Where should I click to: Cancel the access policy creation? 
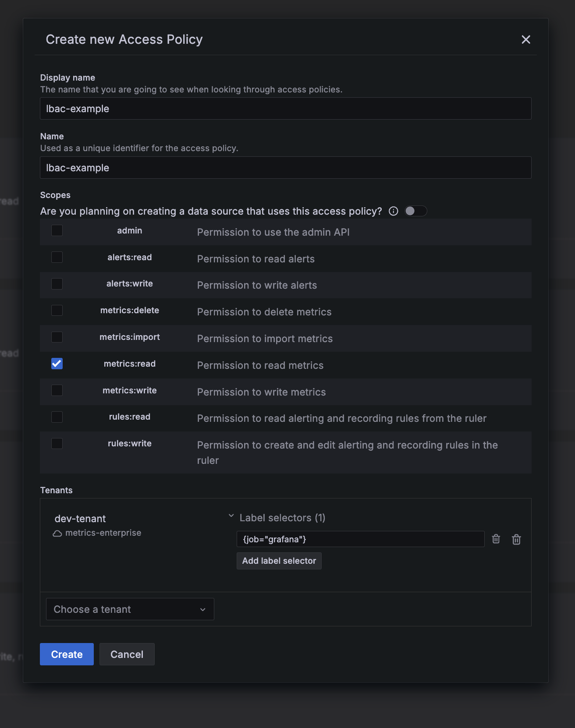[127, 654]
